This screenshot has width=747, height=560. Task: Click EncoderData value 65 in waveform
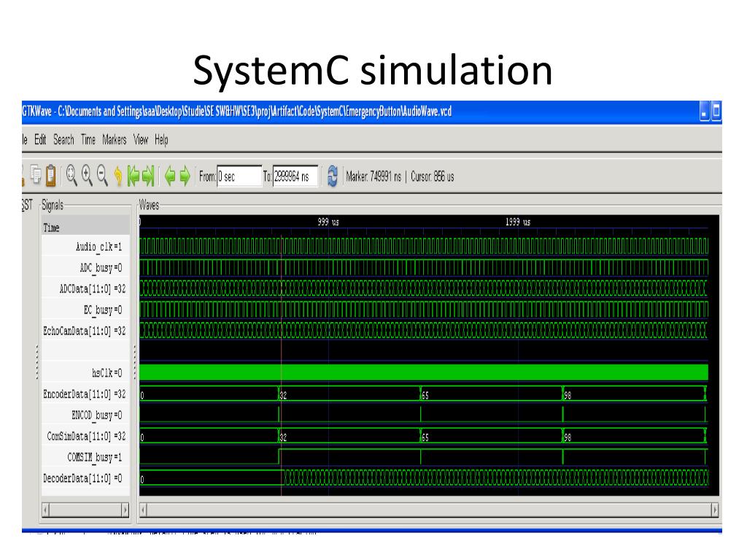[x=425, y=395]
